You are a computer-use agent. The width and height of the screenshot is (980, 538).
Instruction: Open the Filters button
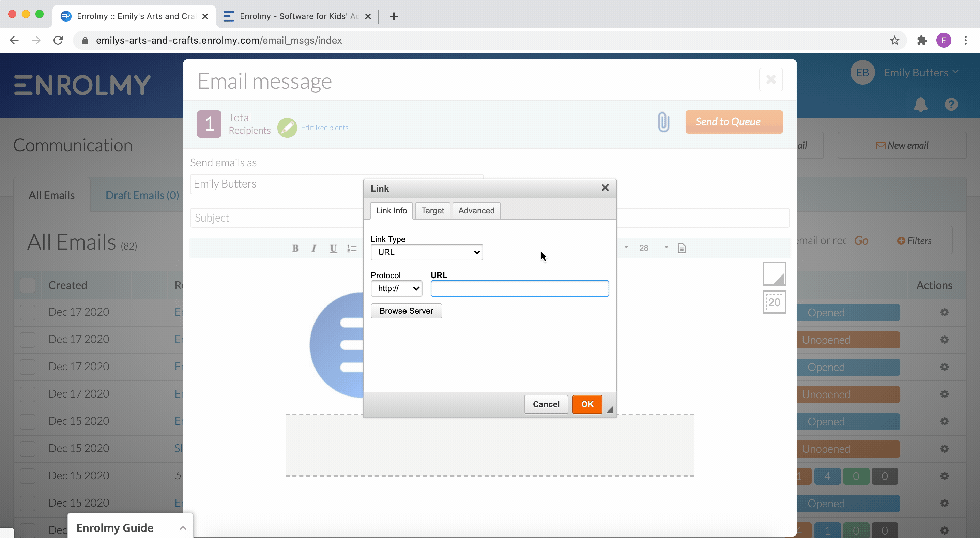point(914,241)
